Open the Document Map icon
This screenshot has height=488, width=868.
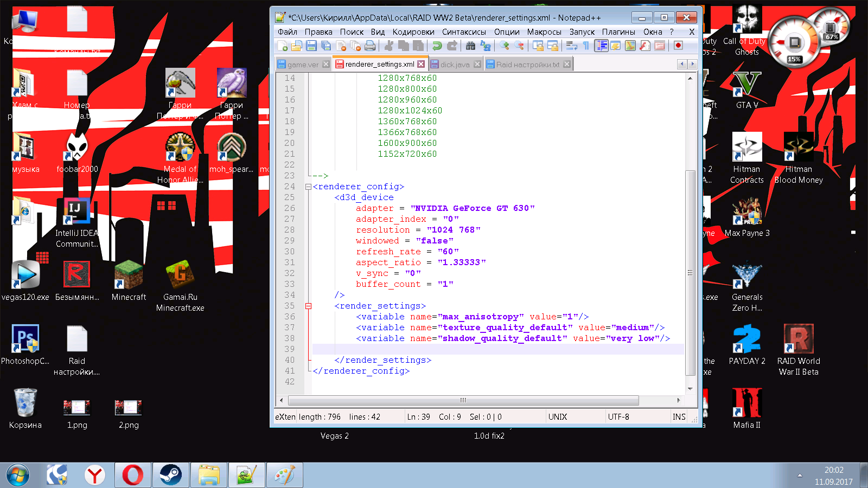(x=630, y=46)
